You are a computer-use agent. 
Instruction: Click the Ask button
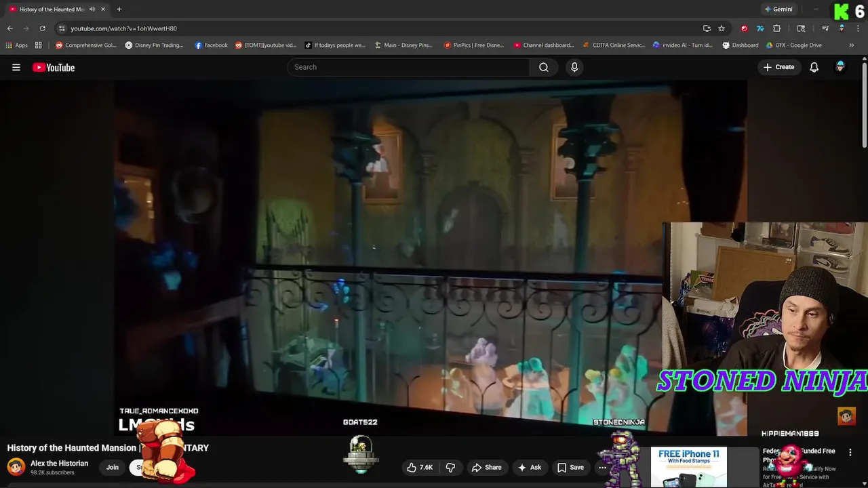pos(530,468)
